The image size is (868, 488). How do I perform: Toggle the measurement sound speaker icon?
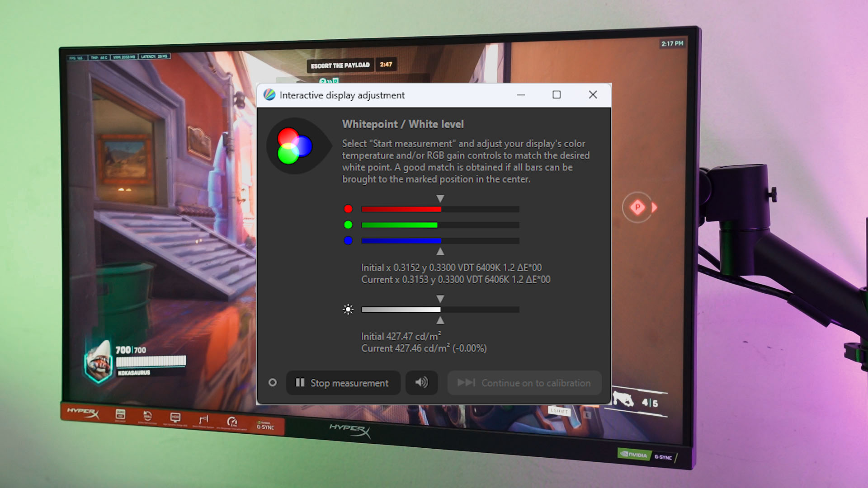tap(421, 383)
